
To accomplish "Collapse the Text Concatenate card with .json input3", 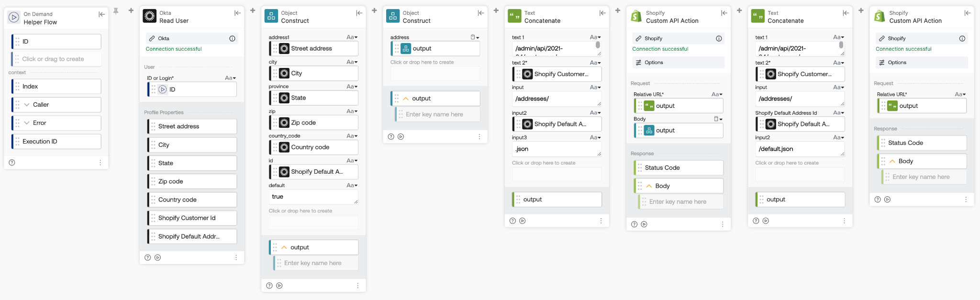I will tap(602, 13).
